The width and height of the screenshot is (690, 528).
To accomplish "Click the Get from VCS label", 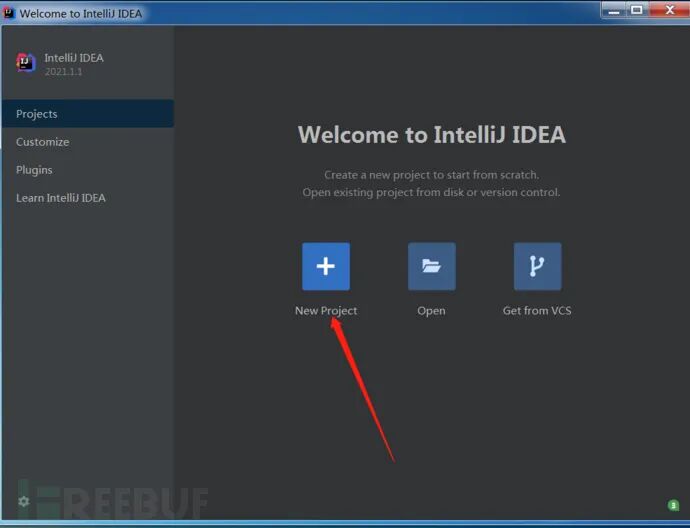I will (x=537, y=311).
